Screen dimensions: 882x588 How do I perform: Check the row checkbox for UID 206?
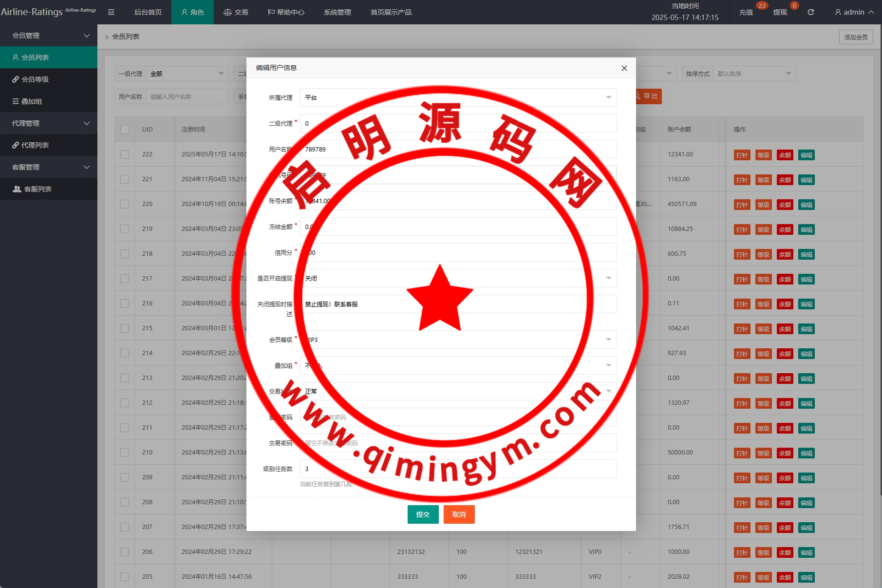pos(125,552)
